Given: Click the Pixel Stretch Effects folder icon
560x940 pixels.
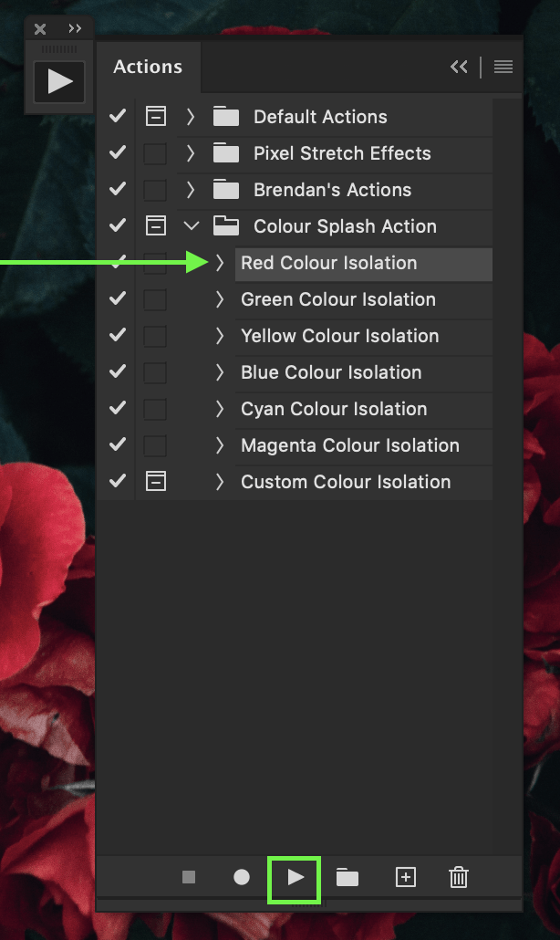Looking at the screenshot, I should [226, 153].
